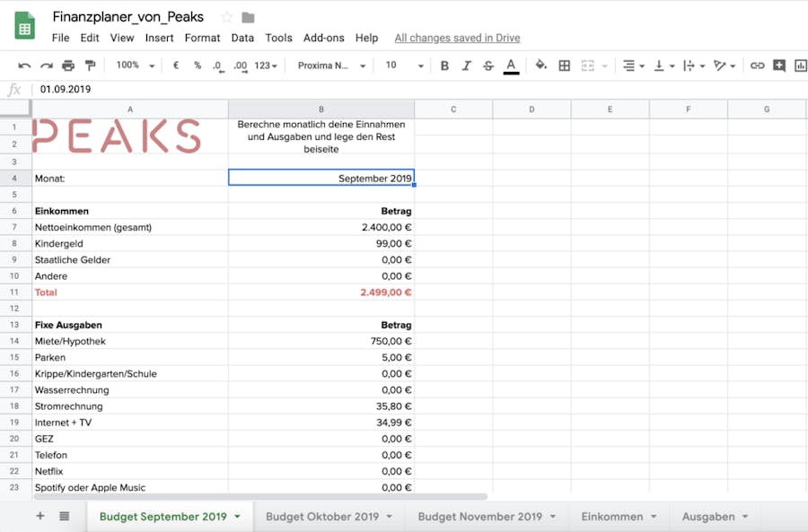
Task: Open the fill color bucket tool
Action: (540, 65)
